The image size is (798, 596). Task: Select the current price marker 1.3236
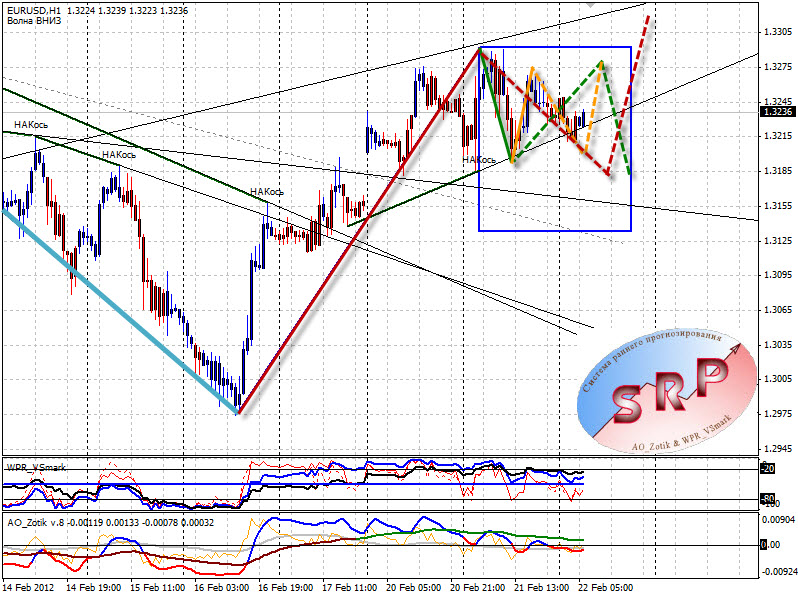pos(778,111)
